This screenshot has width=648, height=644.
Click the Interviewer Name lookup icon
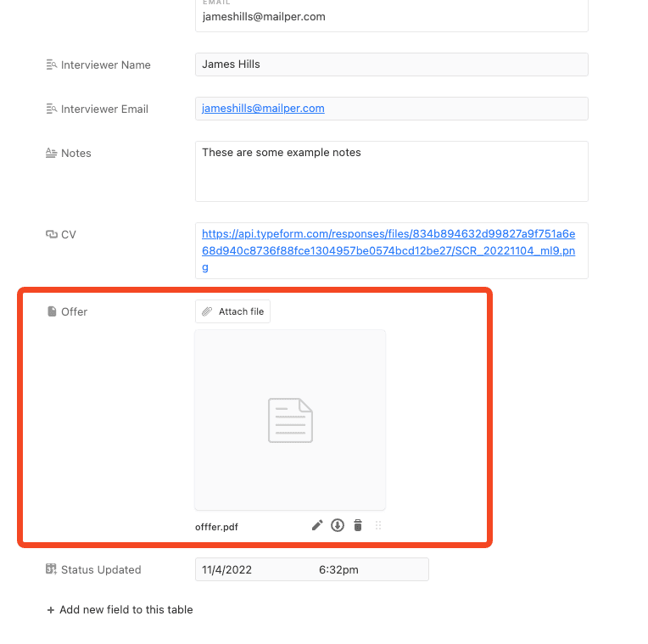click(x=51, y=64)
